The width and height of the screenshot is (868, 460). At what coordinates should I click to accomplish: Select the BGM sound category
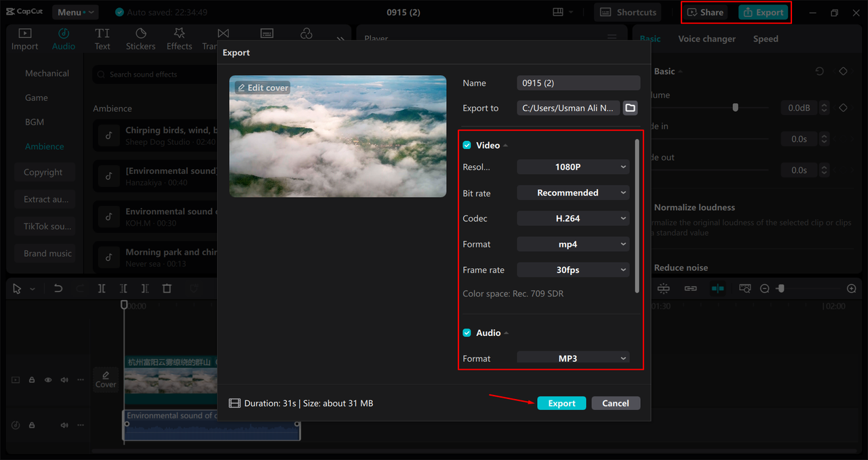pos(35,122)
